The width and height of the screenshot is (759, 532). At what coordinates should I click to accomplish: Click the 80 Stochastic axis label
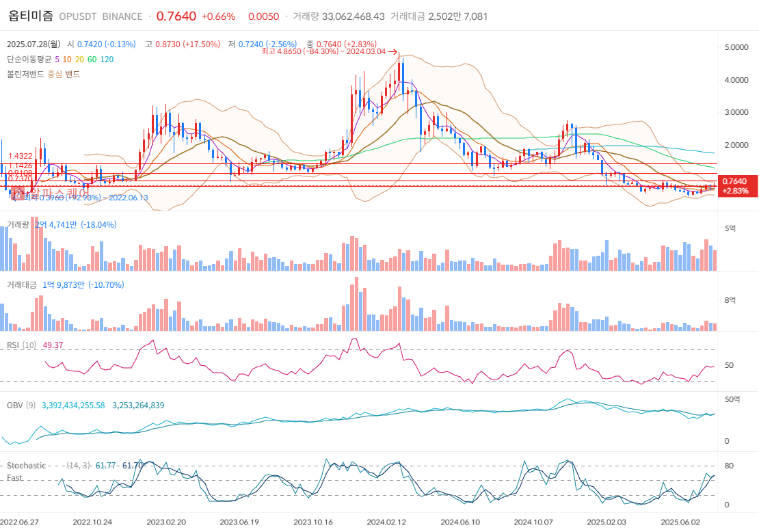729,466
